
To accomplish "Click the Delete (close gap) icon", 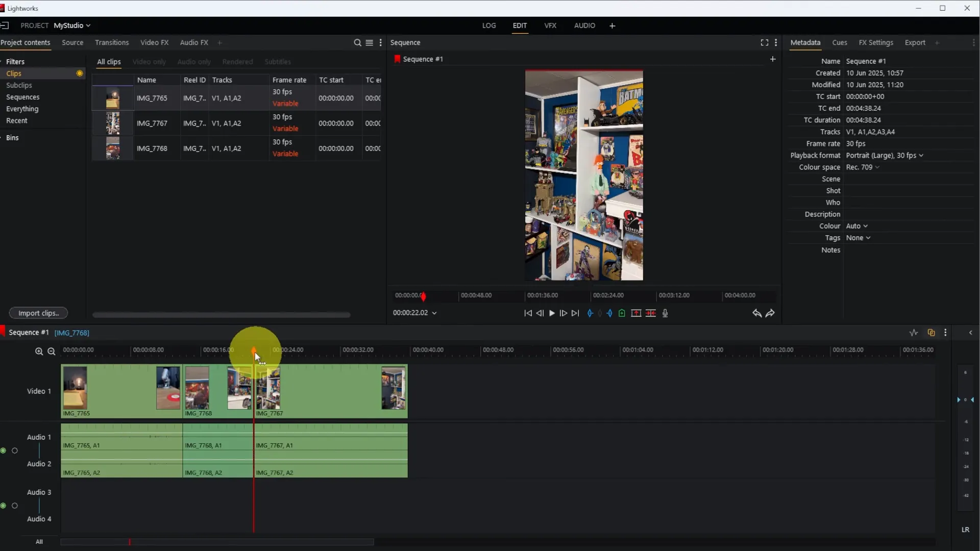I will (x=651, y=313).
